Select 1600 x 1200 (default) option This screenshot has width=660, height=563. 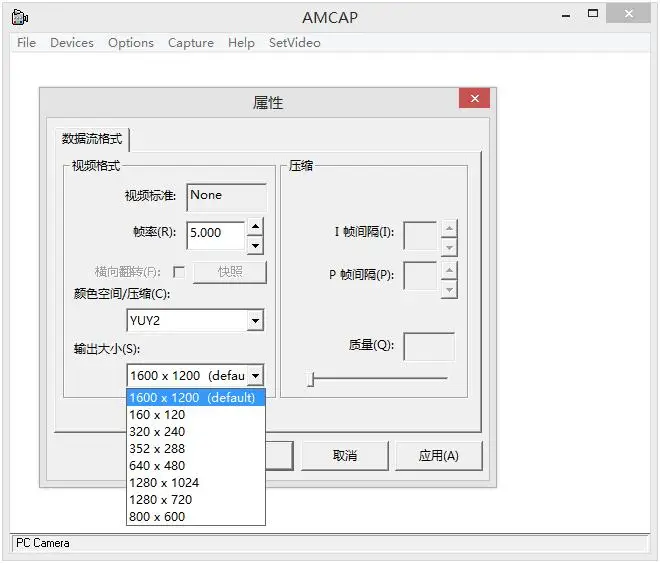click(196, 397)
